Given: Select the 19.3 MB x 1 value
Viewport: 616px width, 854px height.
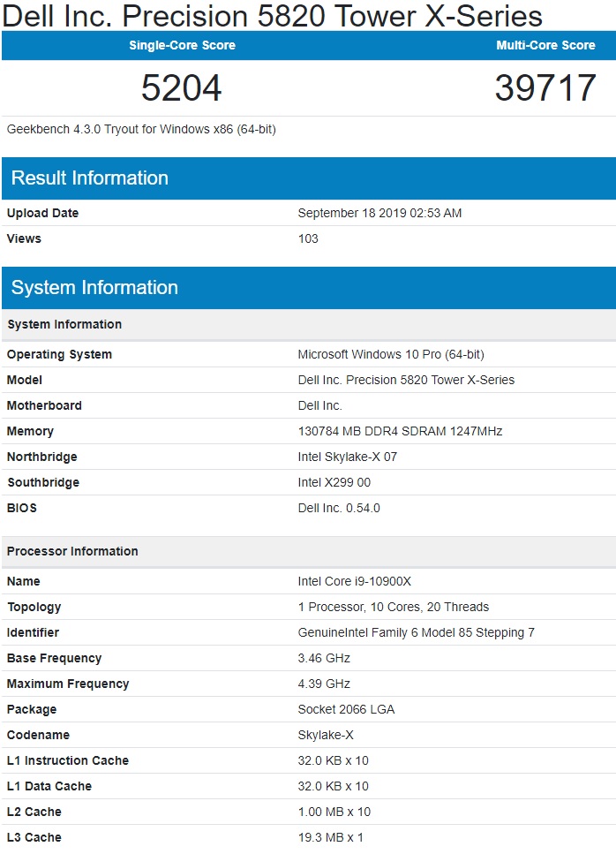Looking at the screenshot, I should (x=330, y=837).
